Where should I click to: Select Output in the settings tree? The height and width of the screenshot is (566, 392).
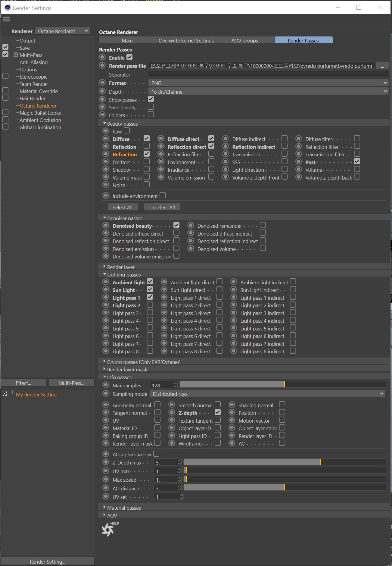tap(27, 40)
